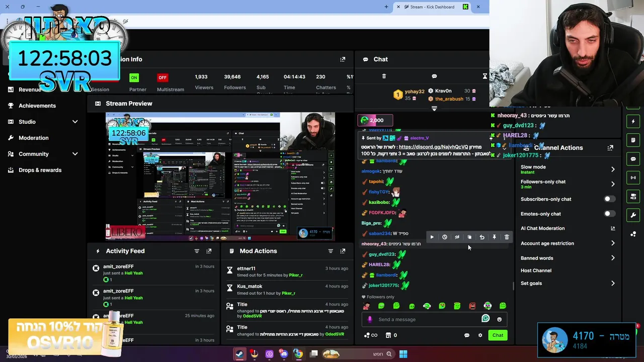The width and height of the screenshot is (644, 362).
Task: Click the green Chat send button
Action: (x=498, y=335)
